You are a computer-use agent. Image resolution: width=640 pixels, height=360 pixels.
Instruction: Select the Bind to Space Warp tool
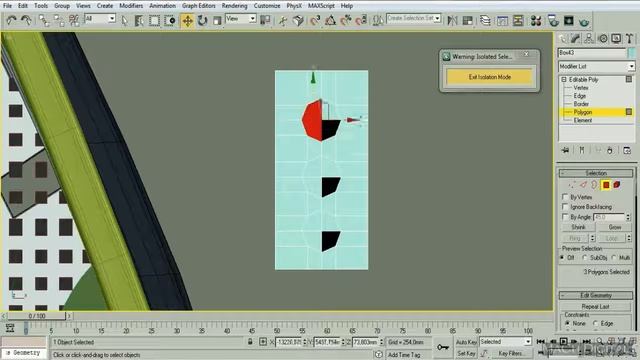tap(74, 20)
